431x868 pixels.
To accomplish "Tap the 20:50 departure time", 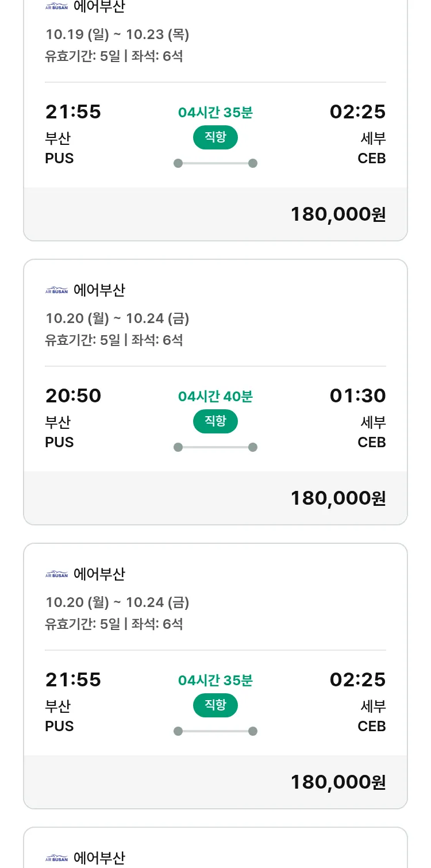I will pyautogui.click(x=73, y=395).
